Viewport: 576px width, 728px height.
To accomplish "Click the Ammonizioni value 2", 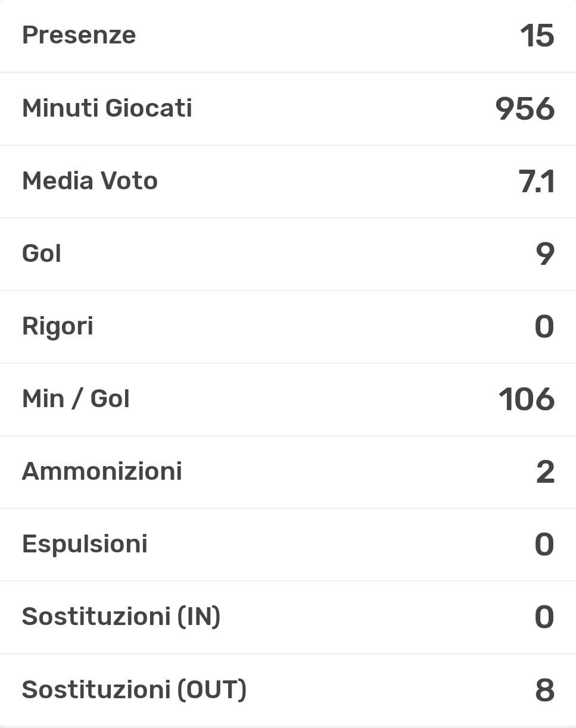I will click(x=545, y=472).
